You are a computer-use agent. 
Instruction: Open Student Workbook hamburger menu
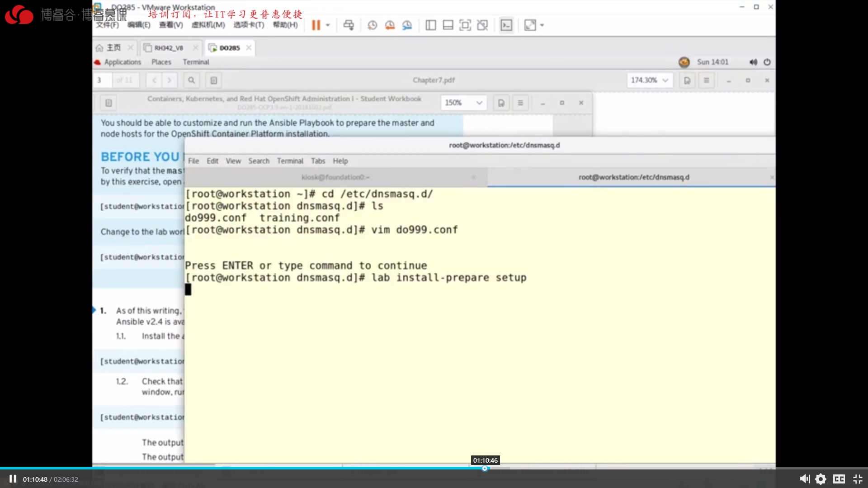tap(520, 103)
